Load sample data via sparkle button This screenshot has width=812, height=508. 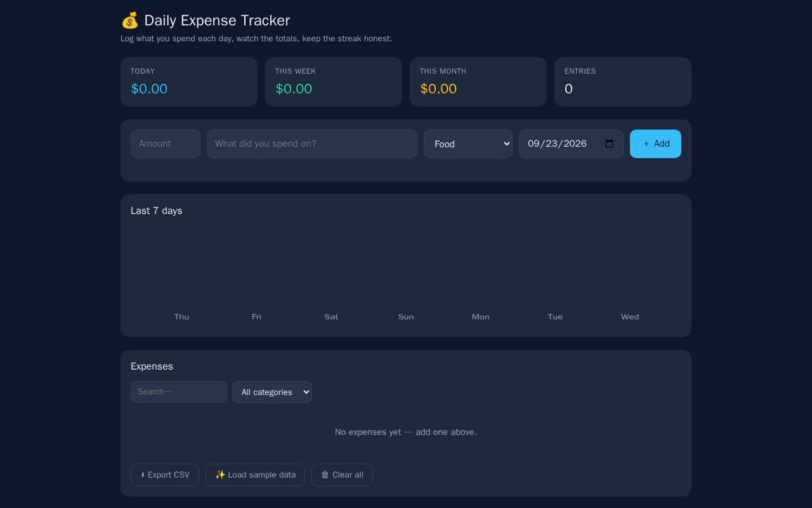click(x=255, y=475)
